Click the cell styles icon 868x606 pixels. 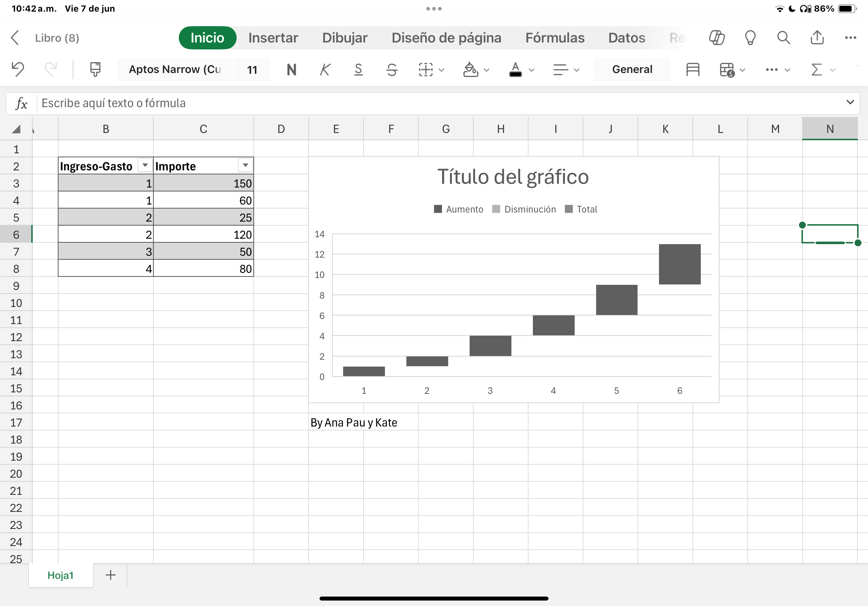(692, 69)
